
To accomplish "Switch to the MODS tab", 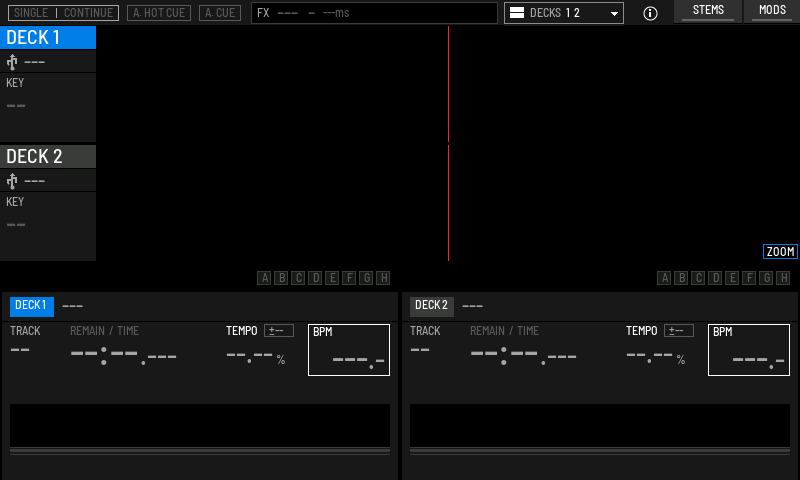I will [x=772, y=11].
